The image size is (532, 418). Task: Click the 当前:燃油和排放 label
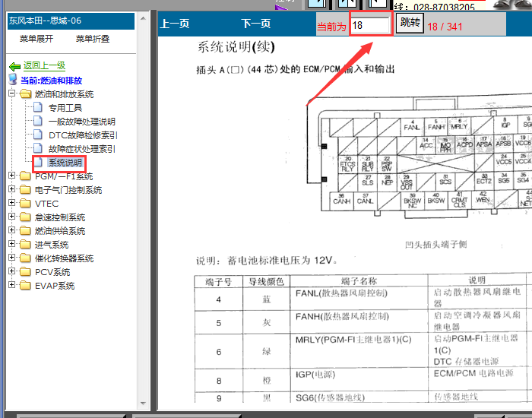tap(51, 81)
